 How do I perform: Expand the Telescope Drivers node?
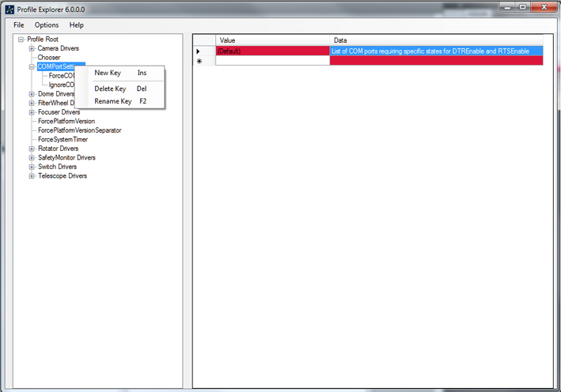point(32,176)
